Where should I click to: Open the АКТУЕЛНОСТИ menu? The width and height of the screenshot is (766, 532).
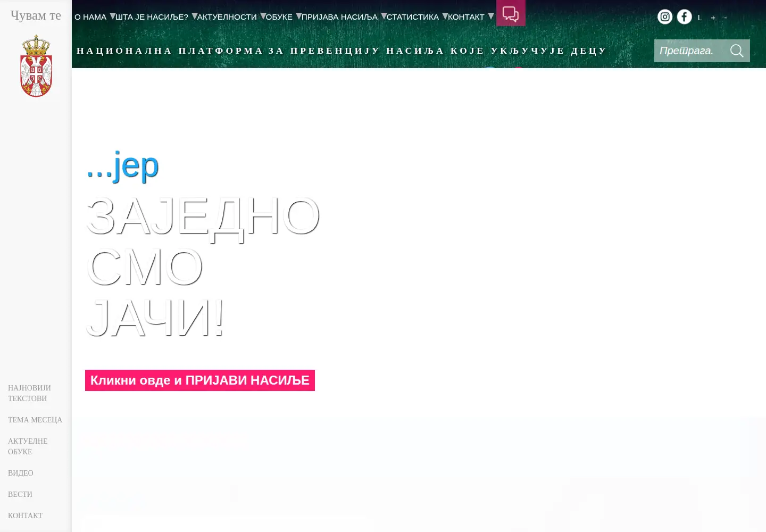click(227, 17)
